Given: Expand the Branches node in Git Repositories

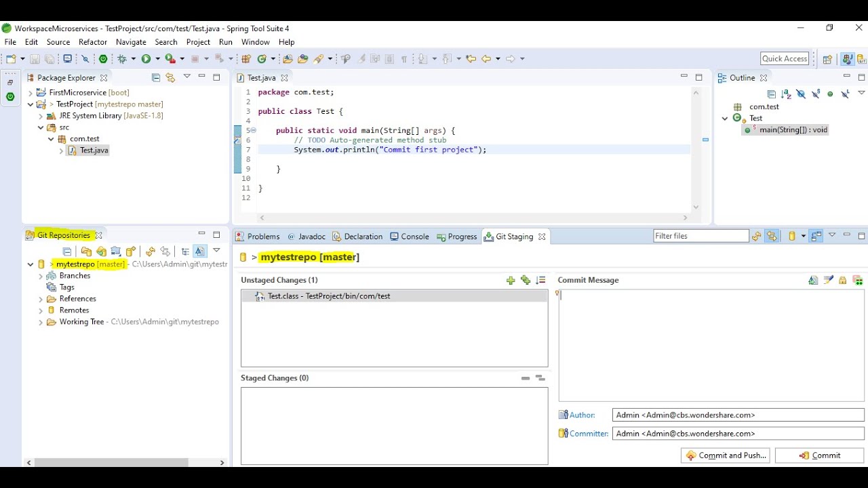Looking at the screenshot, I should pos(41,276).
